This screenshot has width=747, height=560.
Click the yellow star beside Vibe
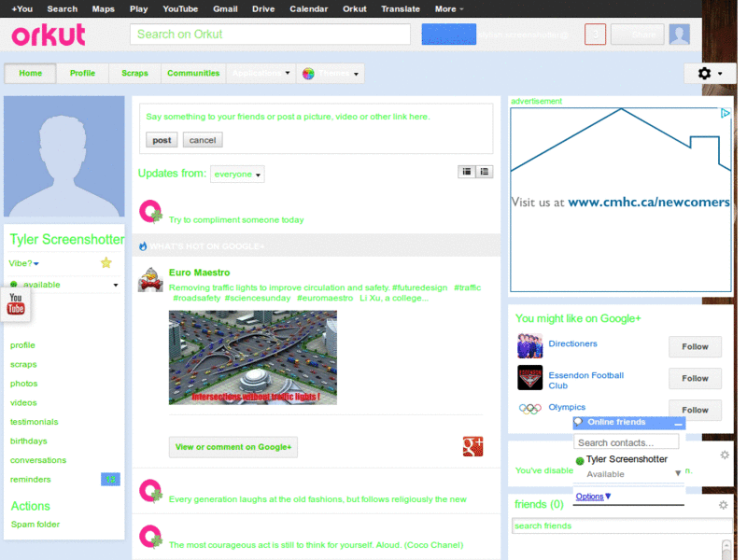tap(106, 262)
